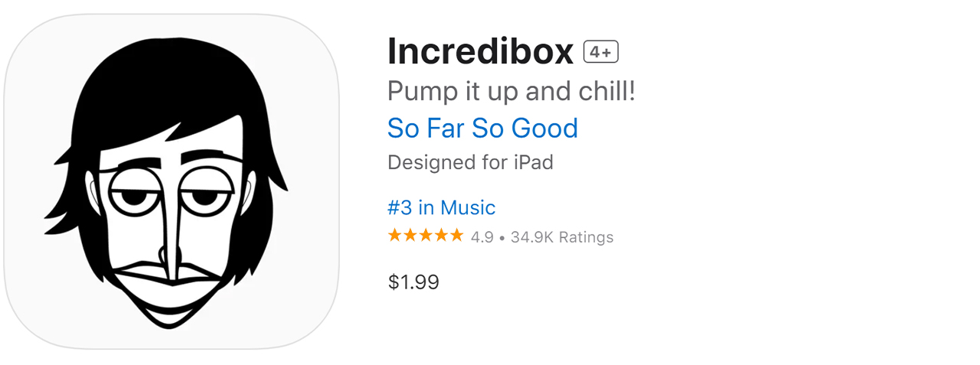The height and width of the screenshot is (365, 980).
Task: Open the So Far So Good developer page
Action: tap(482, 128)
